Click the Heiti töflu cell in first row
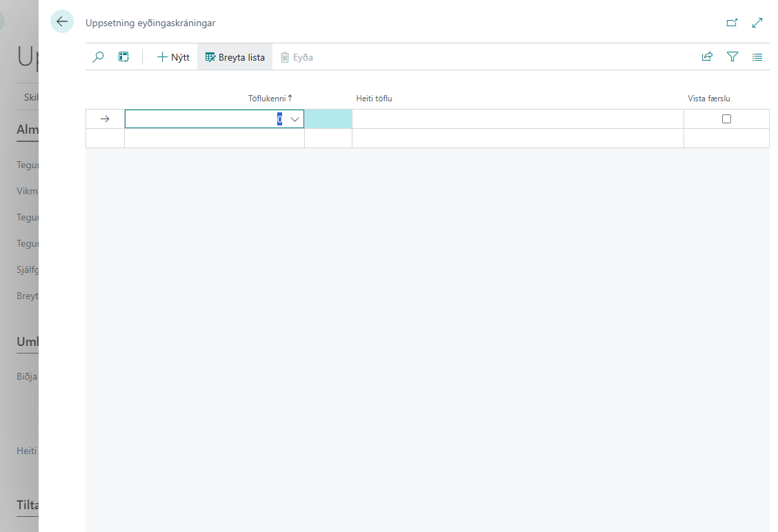This screenshot has width=778, height=532. 518,119
